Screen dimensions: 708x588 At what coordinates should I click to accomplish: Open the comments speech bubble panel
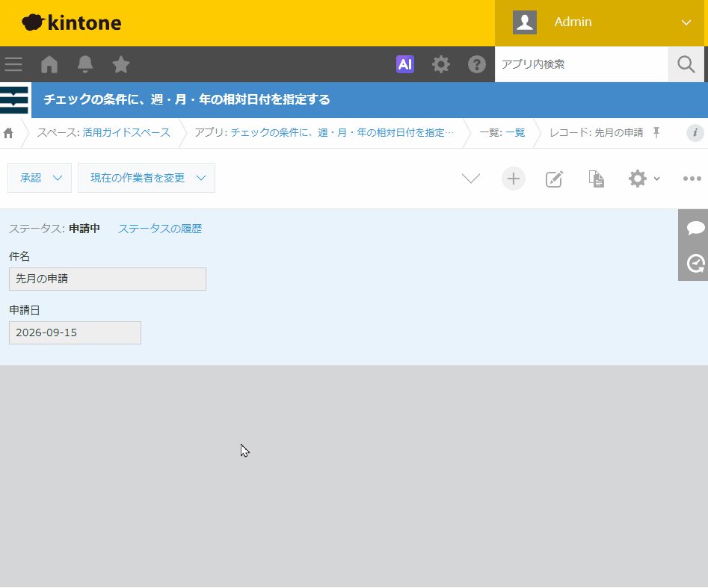click(x=695, y=228)
